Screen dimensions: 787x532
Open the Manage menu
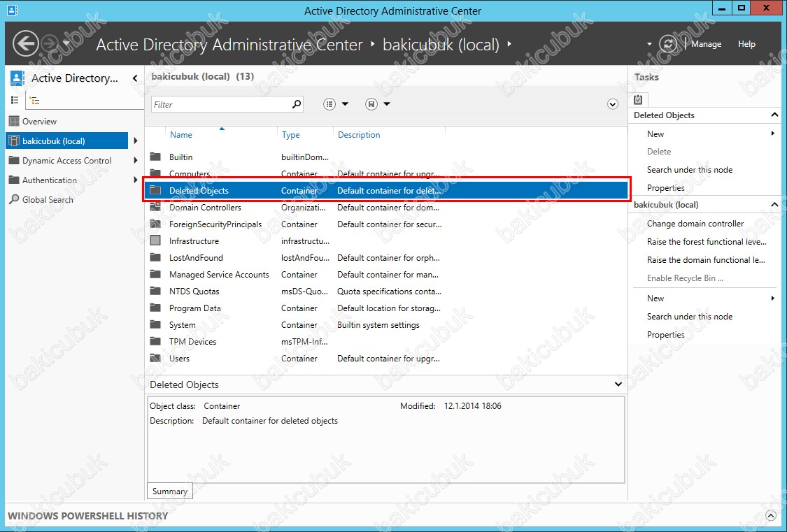click(706, 44)
